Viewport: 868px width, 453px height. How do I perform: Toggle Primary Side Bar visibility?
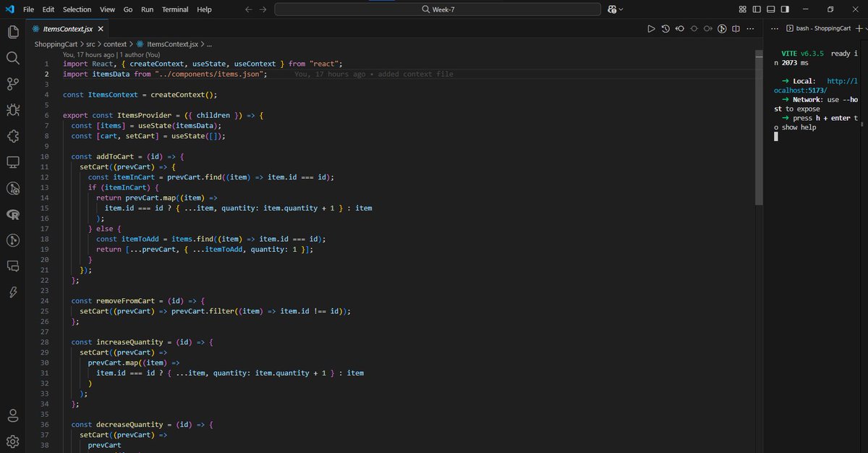tap(757, 9)
